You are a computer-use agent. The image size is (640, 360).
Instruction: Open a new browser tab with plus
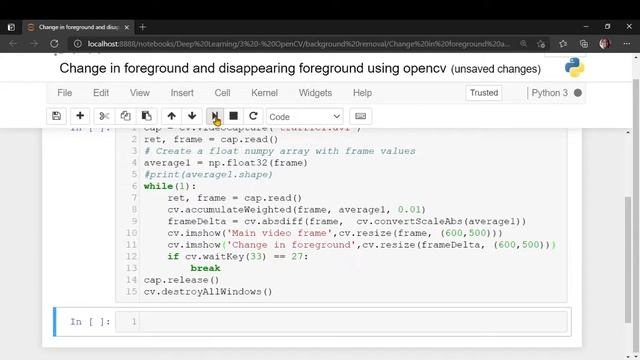(142, 27)
